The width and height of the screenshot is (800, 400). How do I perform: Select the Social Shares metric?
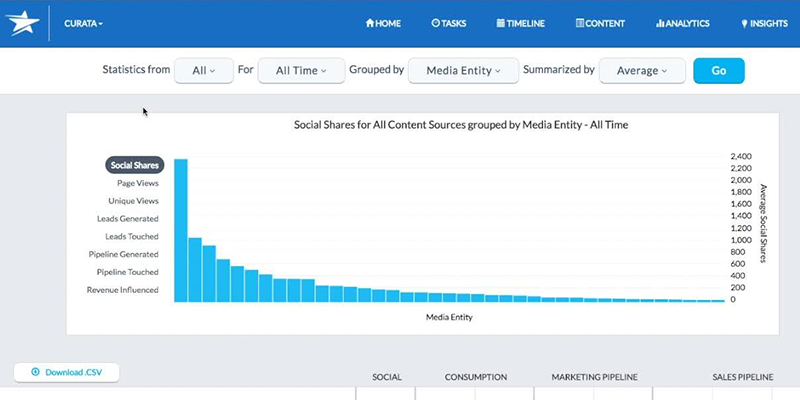click(135, 165)
